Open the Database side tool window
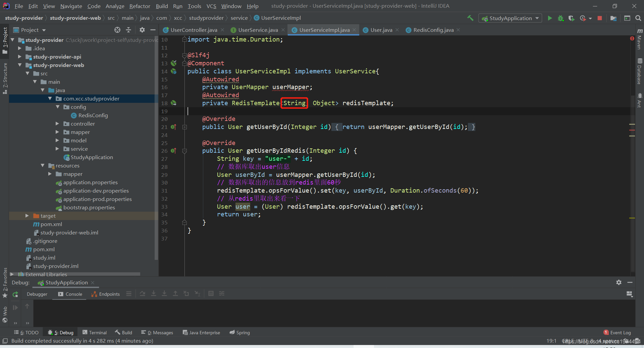The width and height of the screenshot is (644, 348). [x=639, y=72]
